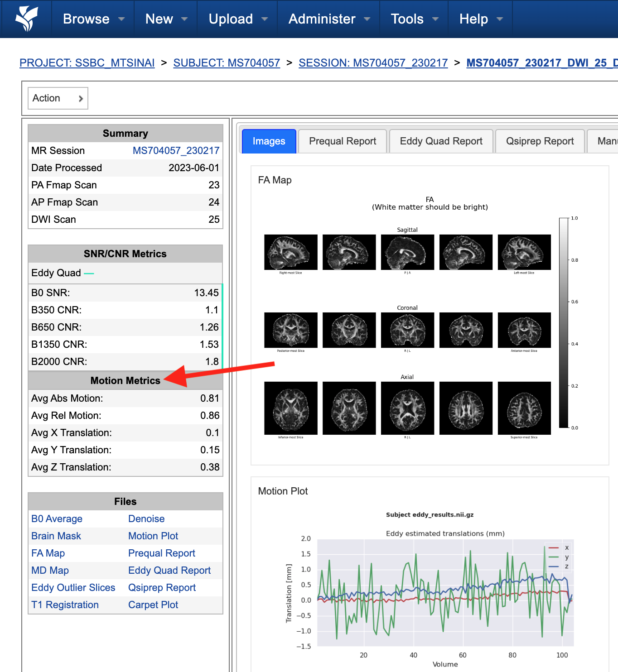The width and height of the screenshot is (618, 672).
Task: Click the Eddy Quad green legend dash
Action: 89,274
